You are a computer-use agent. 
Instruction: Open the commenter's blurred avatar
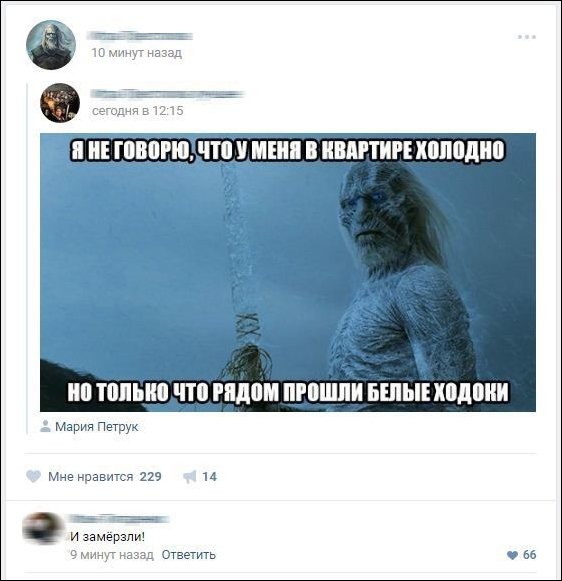pos(42,528)
